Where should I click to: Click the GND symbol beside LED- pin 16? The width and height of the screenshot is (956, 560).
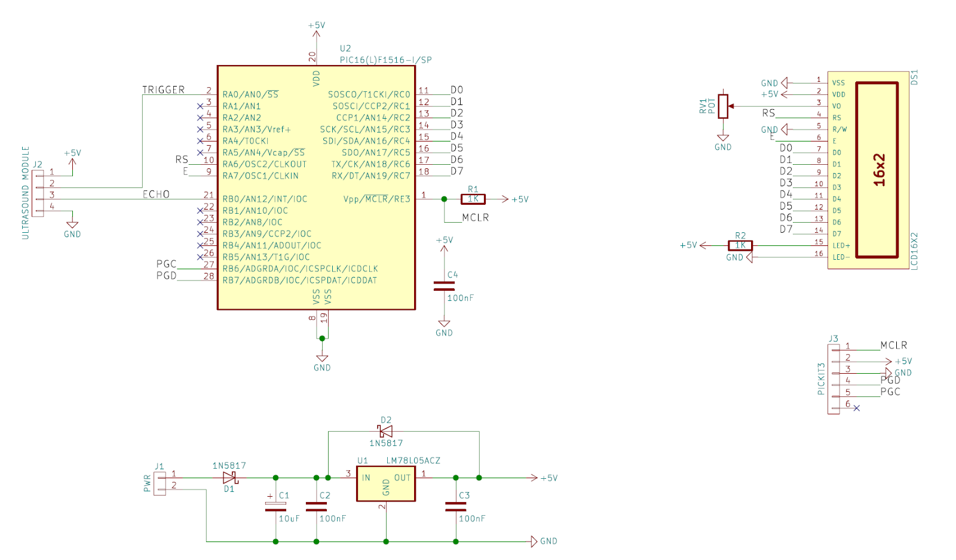tap(739, 257)
